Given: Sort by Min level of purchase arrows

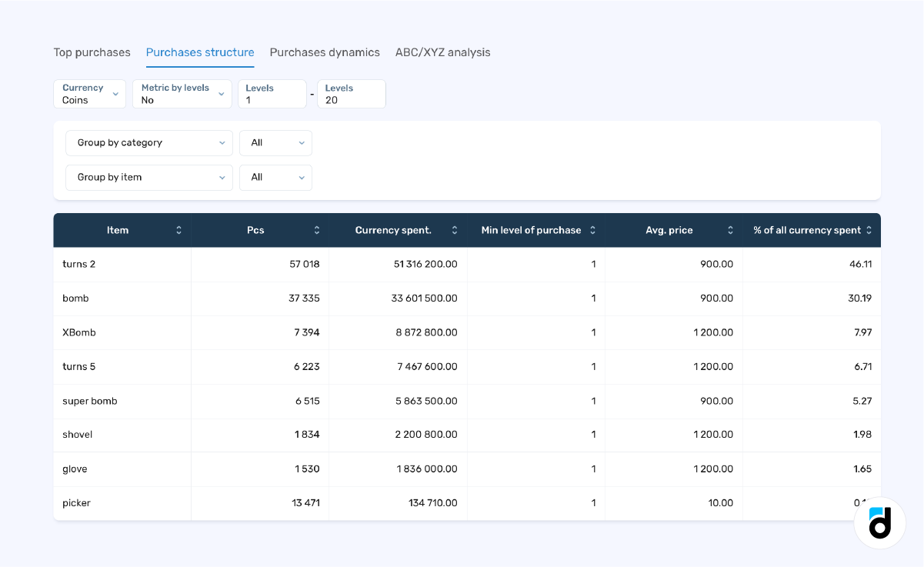Looking at the screenshot, I should coord(592,230).
